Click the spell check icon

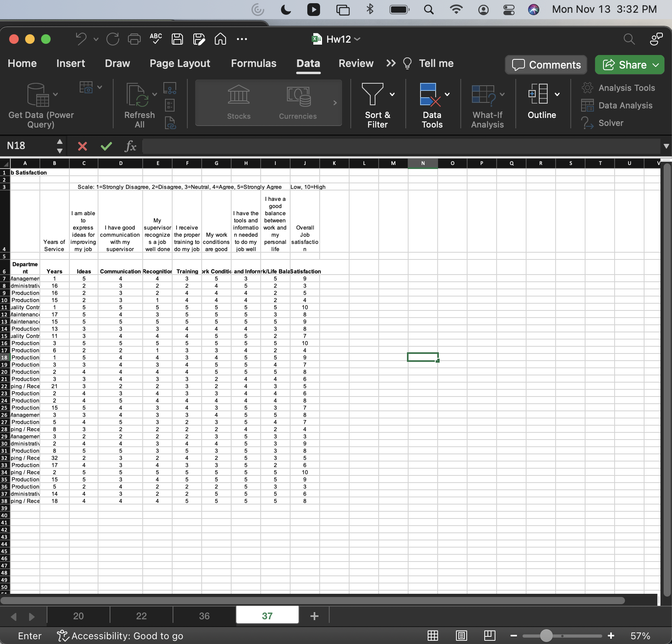(x=155, y=39)
